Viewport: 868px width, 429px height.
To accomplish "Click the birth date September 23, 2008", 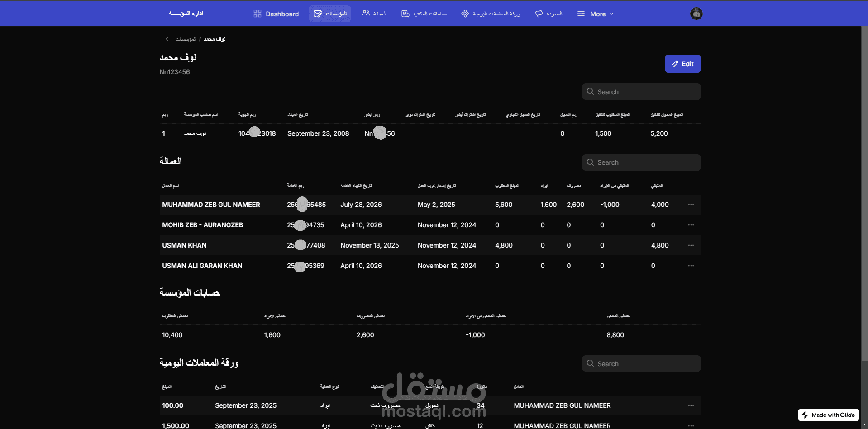I will (318, 133).
